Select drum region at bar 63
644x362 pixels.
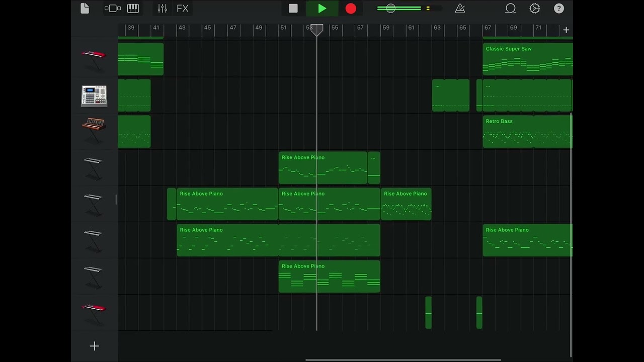451,96
